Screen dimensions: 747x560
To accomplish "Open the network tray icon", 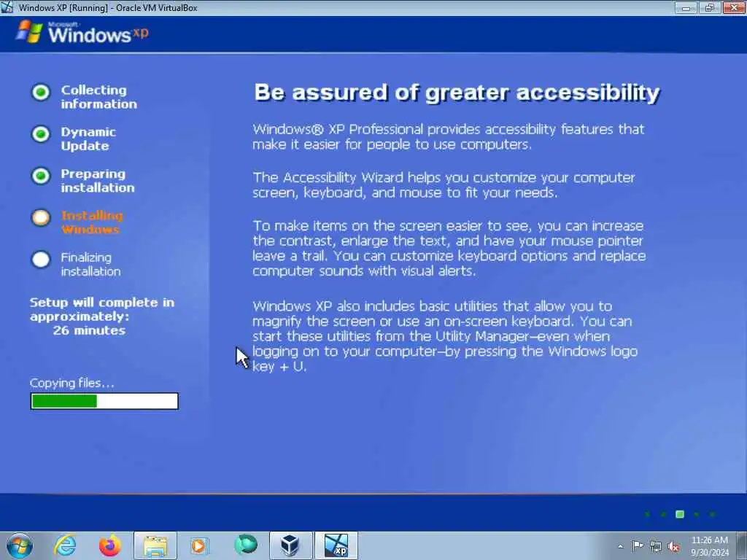I will (656, 547).
